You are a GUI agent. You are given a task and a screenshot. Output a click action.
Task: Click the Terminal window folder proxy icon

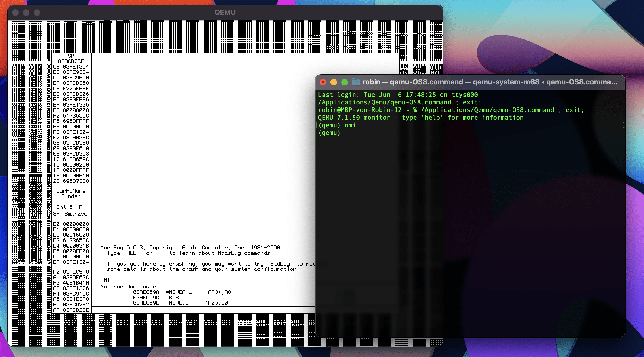[x=356, y=82]
